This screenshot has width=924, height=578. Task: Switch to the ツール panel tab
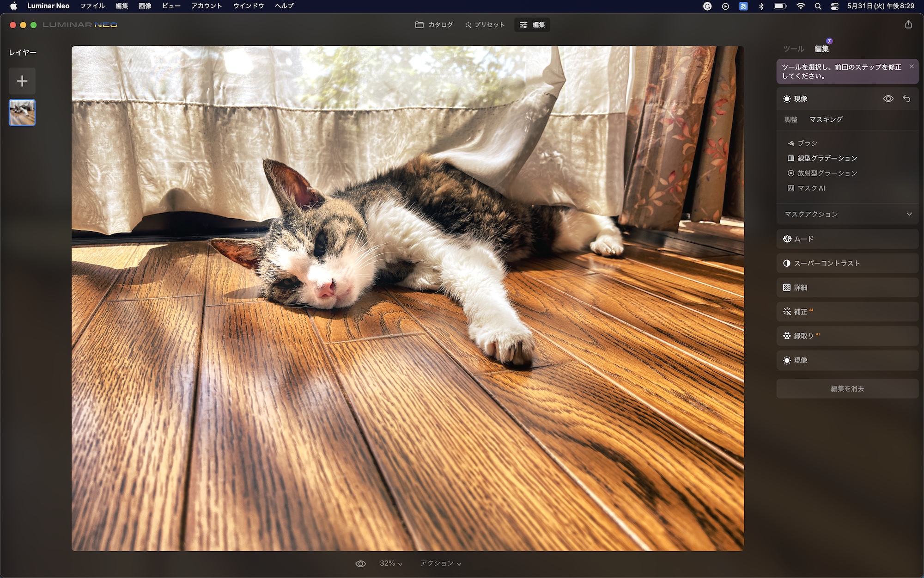coord(793,49)
